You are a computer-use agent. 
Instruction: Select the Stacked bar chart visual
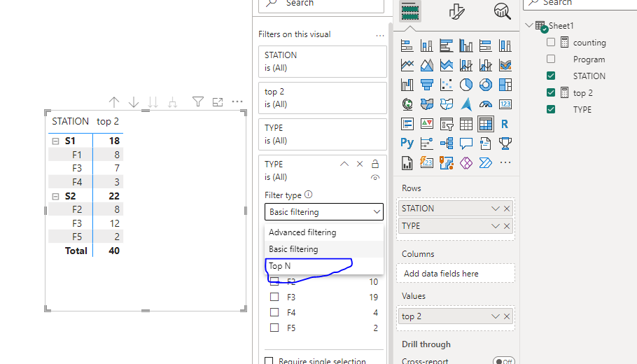coord(407,45)
